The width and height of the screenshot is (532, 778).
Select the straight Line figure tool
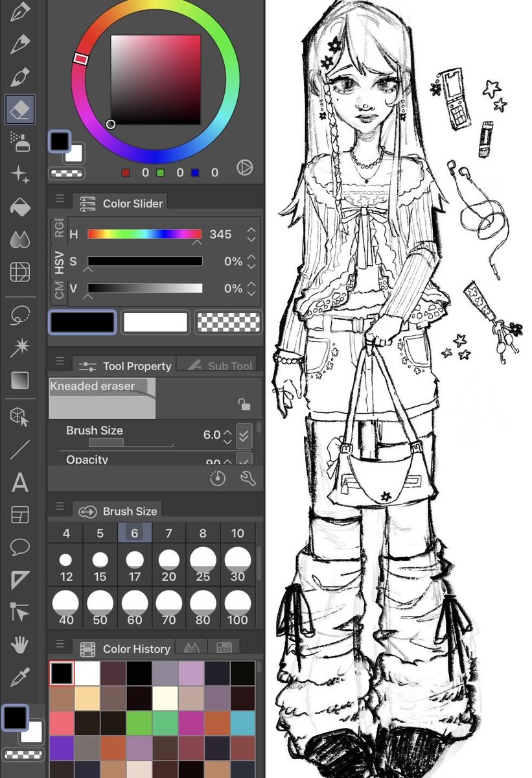pos(20,449)
